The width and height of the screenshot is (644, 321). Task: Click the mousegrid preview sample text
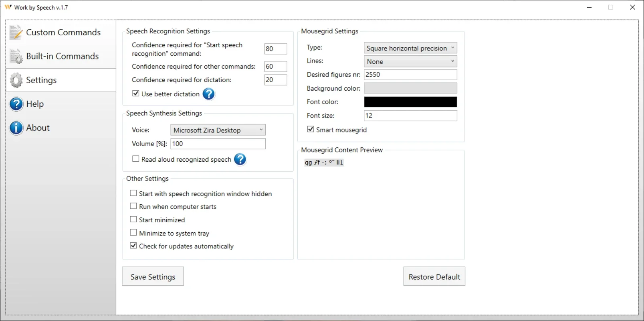pos(324,163)
